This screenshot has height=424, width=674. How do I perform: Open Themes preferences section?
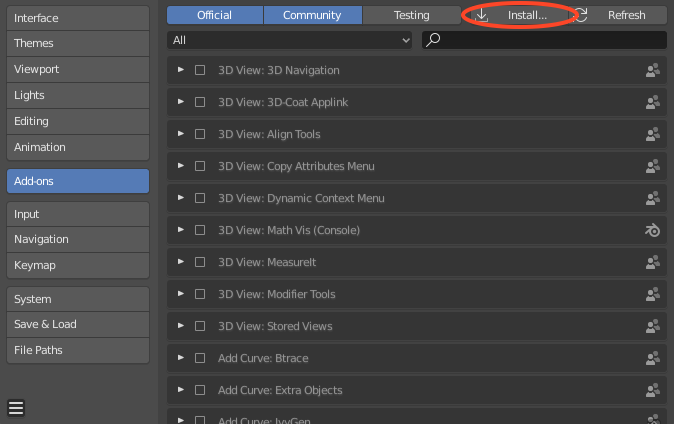pyautogui.click(x=78, y=43)
